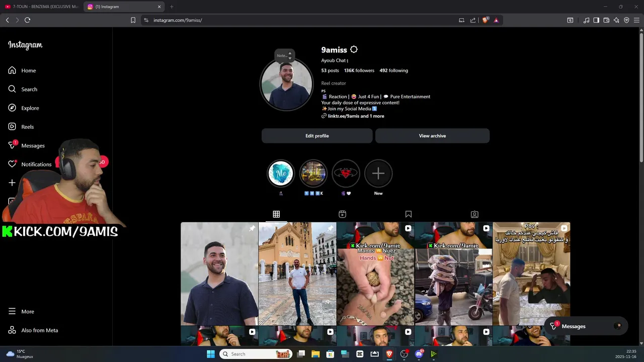This screenshot has width=644, height=362.
Task: Reload the page
Action: click(27, 20)
